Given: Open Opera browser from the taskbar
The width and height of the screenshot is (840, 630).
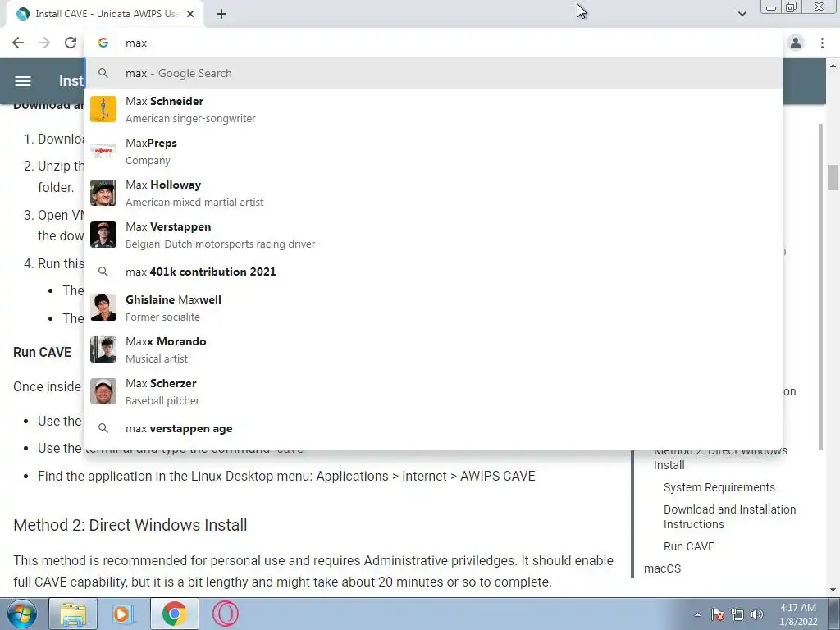Looking at the screenshot, I should [226, 614].
